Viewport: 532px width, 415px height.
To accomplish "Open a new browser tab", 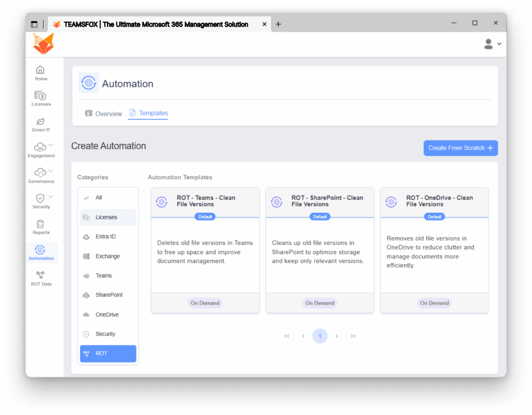I will pos(278,24).
